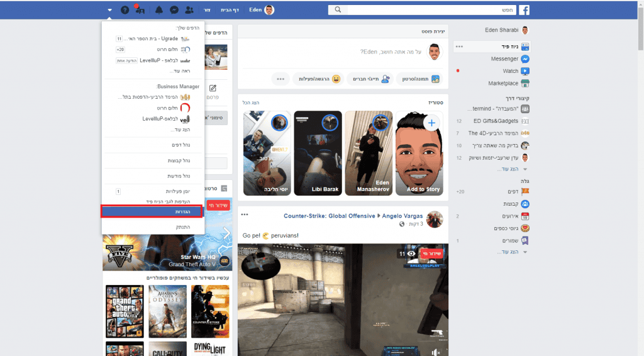Open the Eden Manasherov story

[x=369, y=153]
